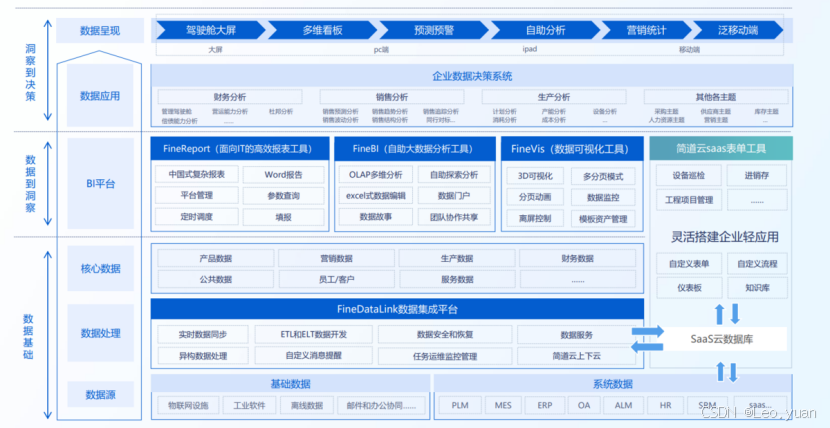This screenshot has width=830, height=428.
Task: Select the 自定义流程 box
Action: [756, 264]
